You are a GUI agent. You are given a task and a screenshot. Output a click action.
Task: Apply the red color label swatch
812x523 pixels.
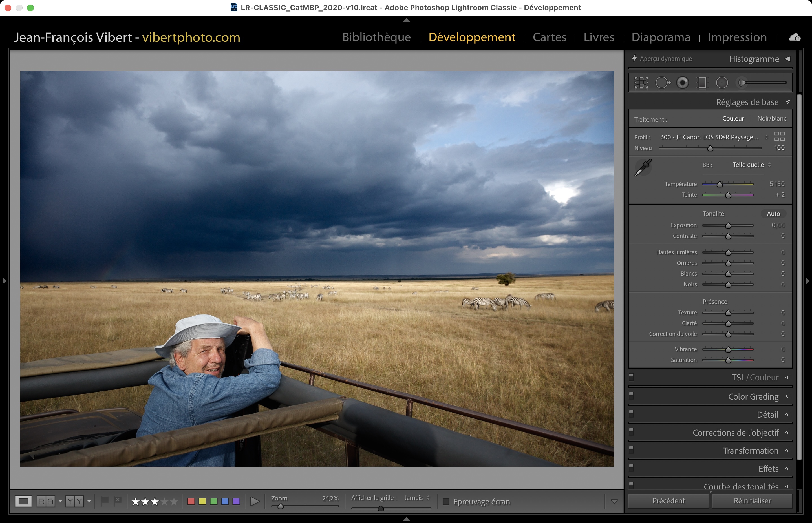tap(191, 501)
